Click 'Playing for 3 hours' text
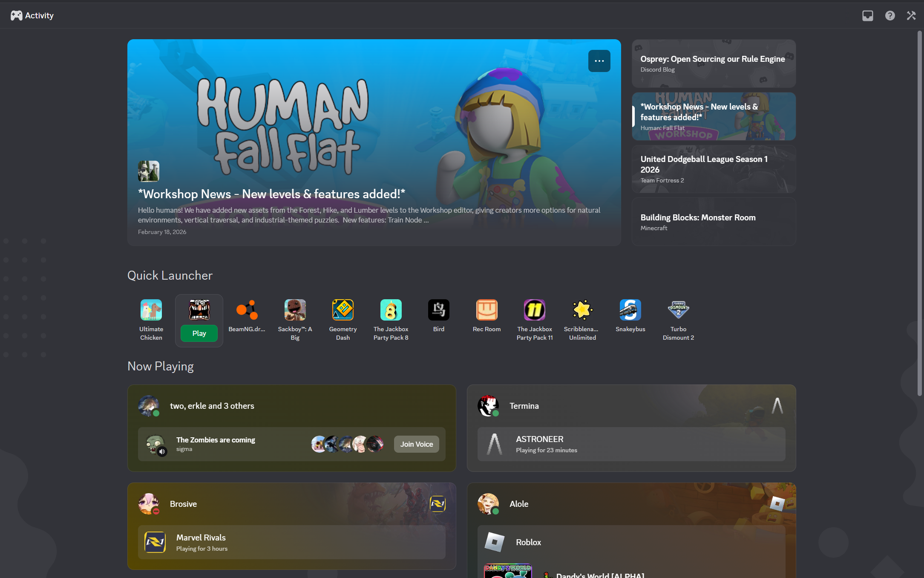The height and width of the screenshot is (578, 924). 202,549
